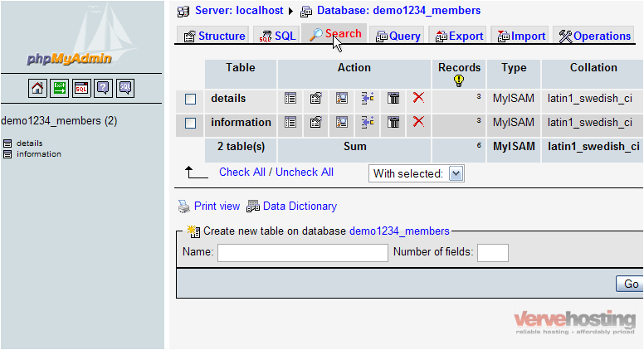The image size is (644, 350).
Task: Open phpMyAdmin documentation help icon
Action: tap(103, 88)
